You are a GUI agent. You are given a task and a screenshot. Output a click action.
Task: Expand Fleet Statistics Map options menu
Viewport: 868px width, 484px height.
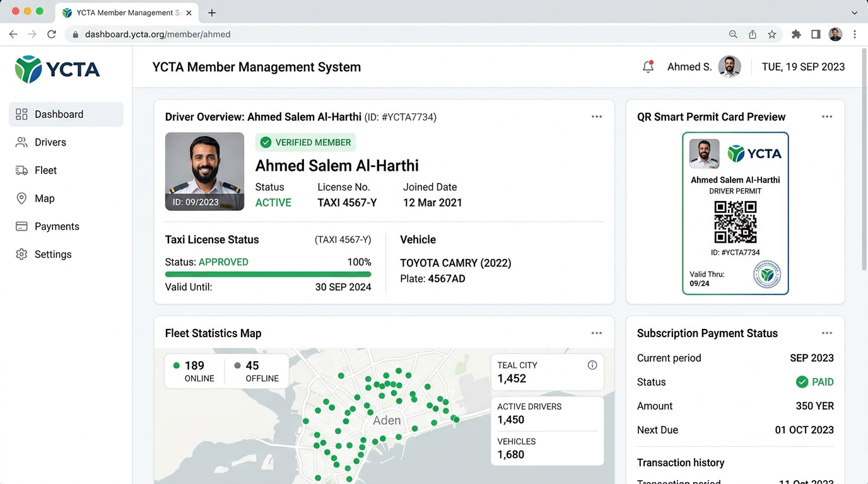(x=597, y=333)
